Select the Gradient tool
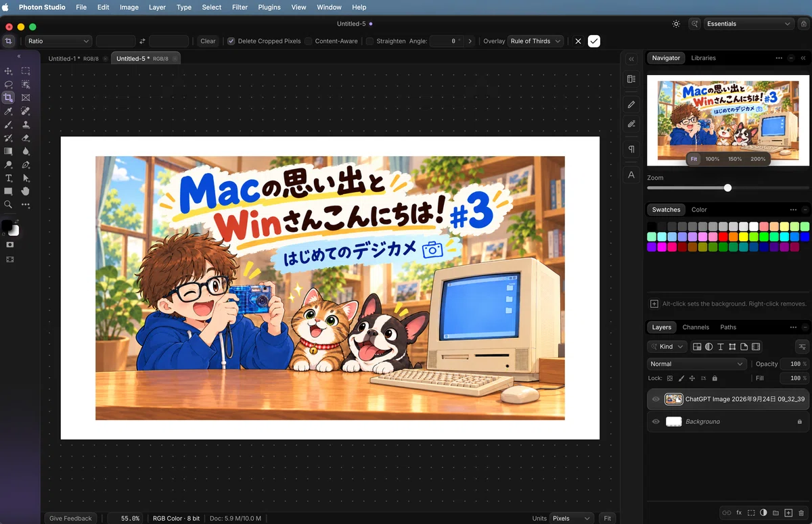Image resolution: width=812 pixels, height=524 pixels. pos(9,151)
